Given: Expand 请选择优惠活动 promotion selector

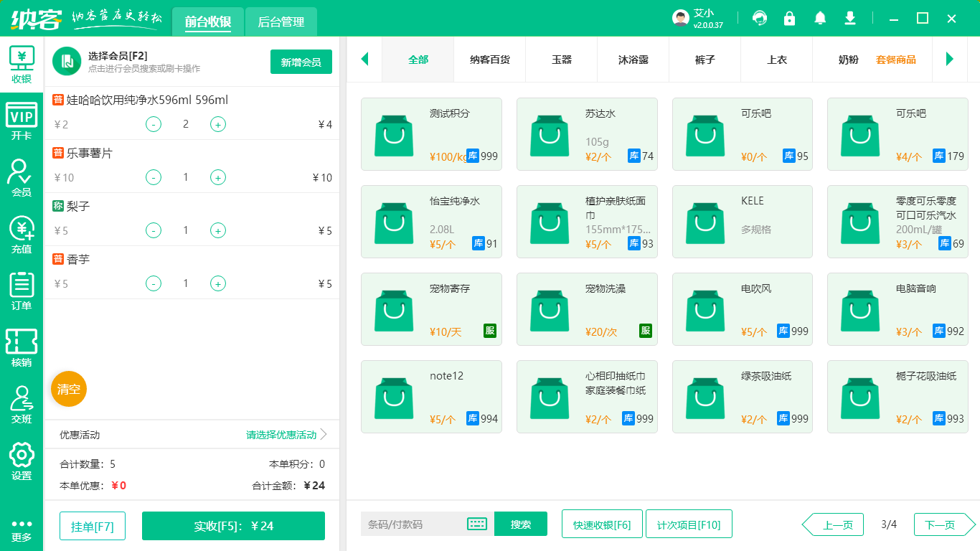Looking at the screenshot, I should click(x=286, y=435).
